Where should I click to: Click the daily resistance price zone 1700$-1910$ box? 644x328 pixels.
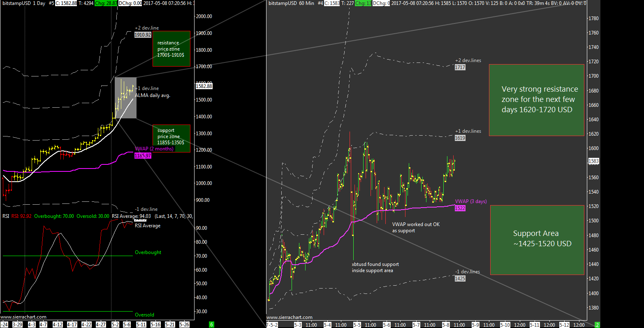(x=171, y=49)
